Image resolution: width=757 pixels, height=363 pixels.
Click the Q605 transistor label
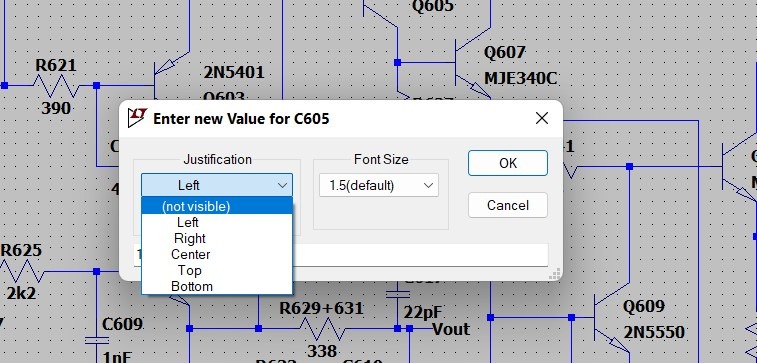[433, 6]
